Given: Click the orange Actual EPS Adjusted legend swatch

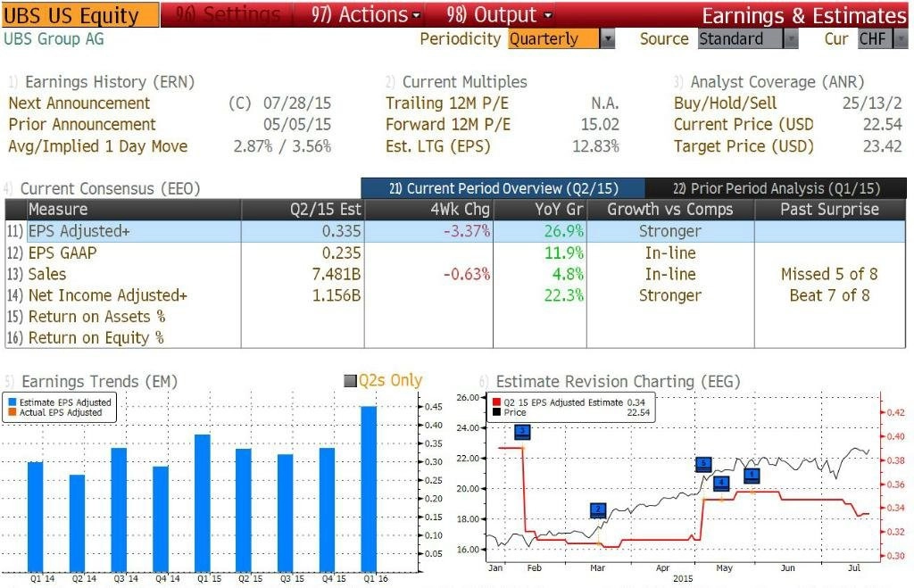Looking at the screenshot, I should click(12, 412).
